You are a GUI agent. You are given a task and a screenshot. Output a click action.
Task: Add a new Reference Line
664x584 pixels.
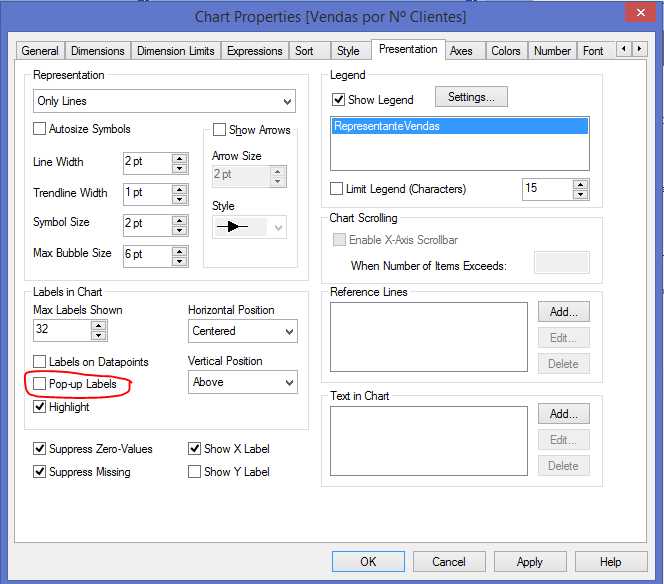tap(563, 312)
